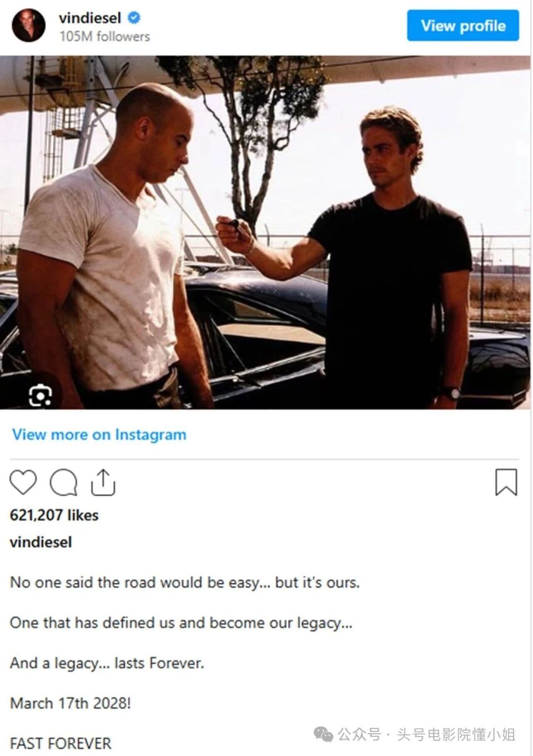Click the March 17th 2028! caption line
Image resolution: width=533 pixels, height=756 pixels.
[71, 703]
